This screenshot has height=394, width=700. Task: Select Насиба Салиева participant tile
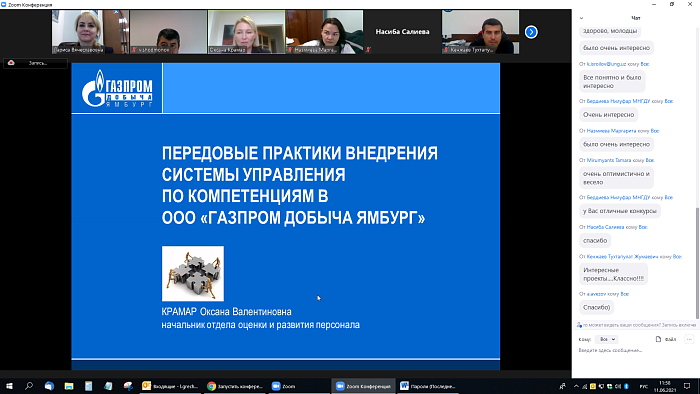pyautogui.click(x=402, y=32)
